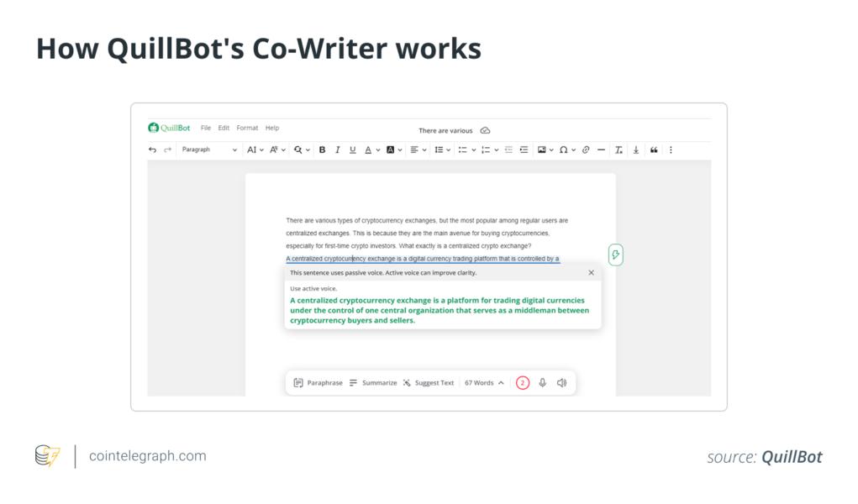
Task: Click the Summarize button
Action: point(373,382)
